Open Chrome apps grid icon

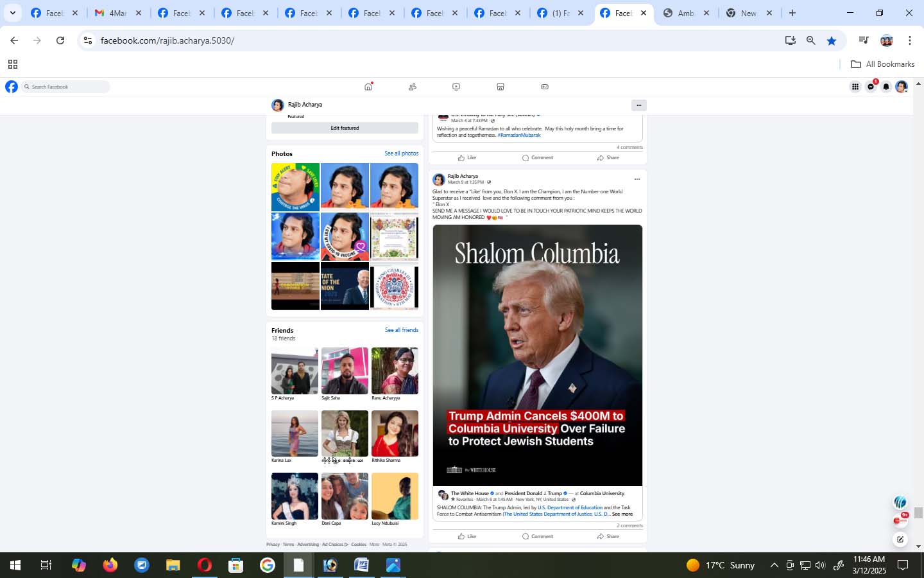click(x=12, y=64)
